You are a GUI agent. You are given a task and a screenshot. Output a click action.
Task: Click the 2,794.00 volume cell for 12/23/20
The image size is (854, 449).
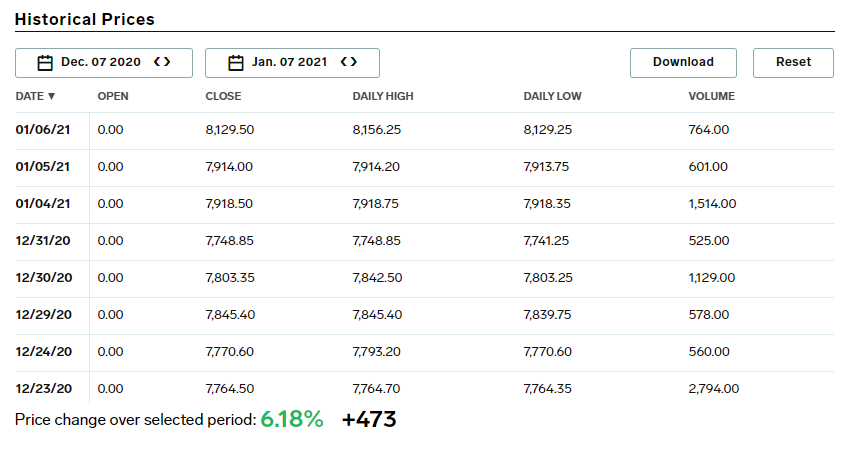pyautogui.click(x=714, y=389)
